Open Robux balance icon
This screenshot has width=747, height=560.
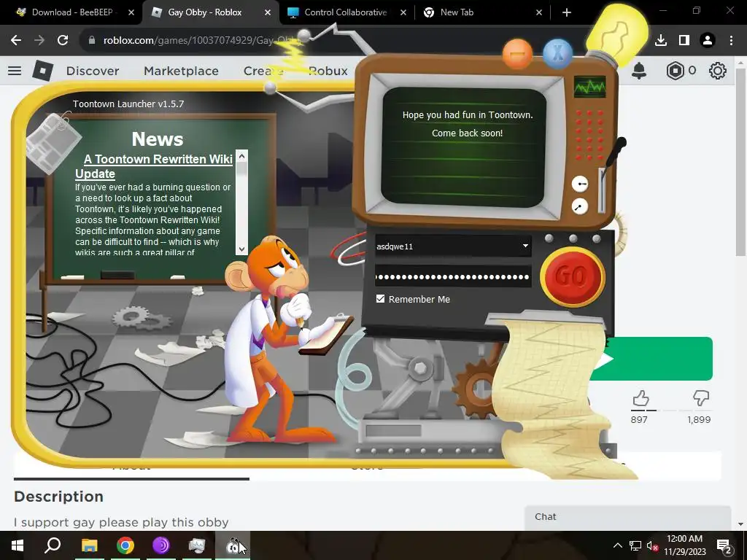[x=675, y=71]
